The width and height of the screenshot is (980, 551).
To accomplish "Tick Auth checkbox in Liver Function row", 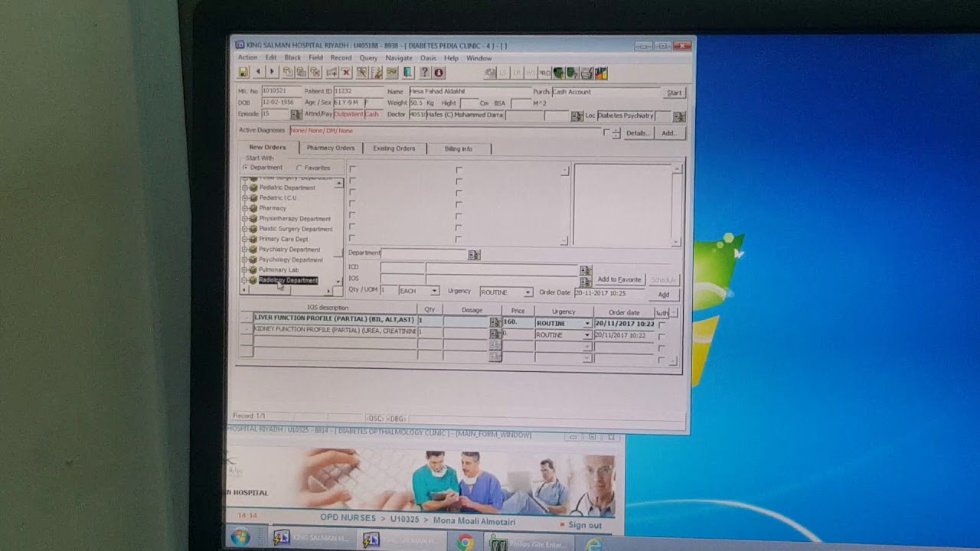I will [x=661, y=324].
